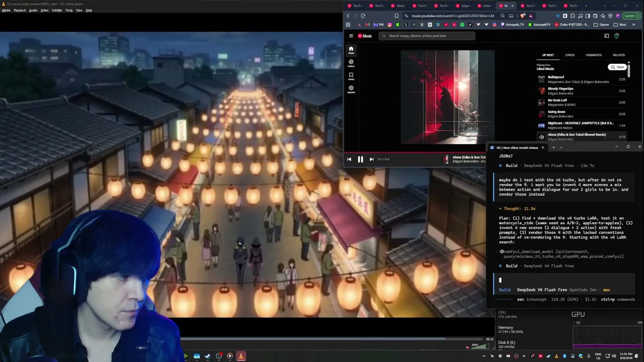Click the terminal prompt input line
The image size is (644, 362).
563,280
